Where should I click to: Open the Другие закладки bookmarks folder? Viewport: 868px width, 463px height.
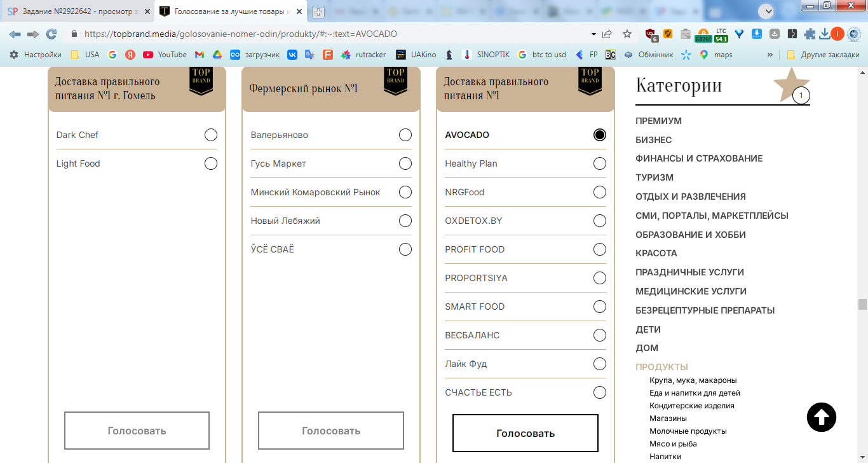[823, 55]
